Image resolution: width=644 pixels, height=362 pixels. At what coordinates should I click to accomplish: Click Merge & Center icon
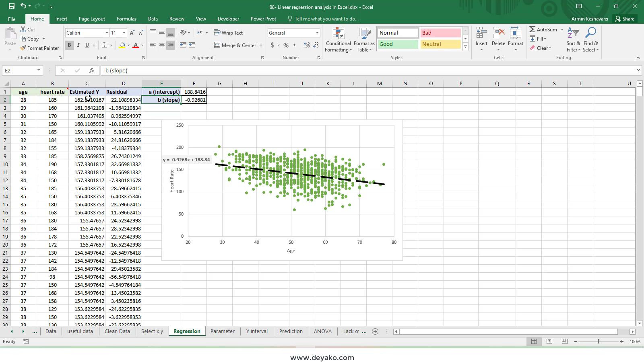[x=217, y=45]
